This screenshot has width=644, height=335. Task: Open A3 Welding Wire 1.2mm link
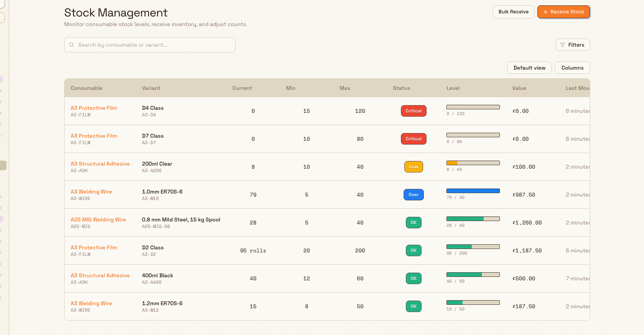(91, 303)
